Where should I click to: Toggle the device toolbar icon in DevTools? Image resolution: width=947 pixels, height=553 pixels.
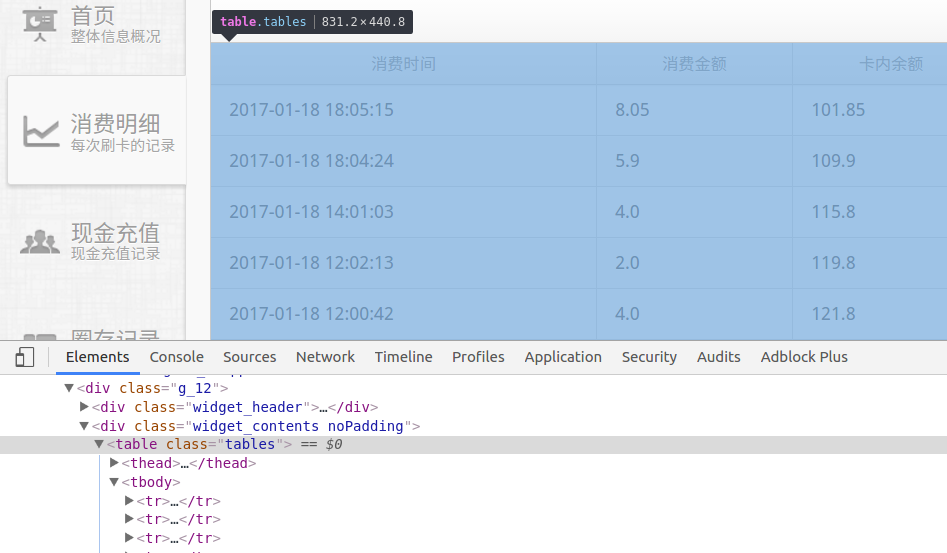pos(25,357)
